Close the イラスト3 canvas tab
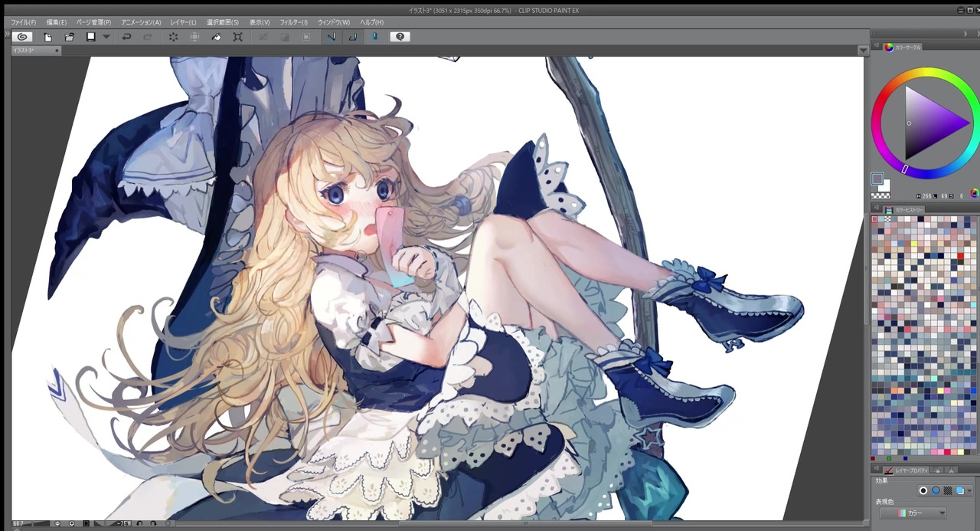The height and width of the screenshot is (531, 980). (x=57, y=51)
